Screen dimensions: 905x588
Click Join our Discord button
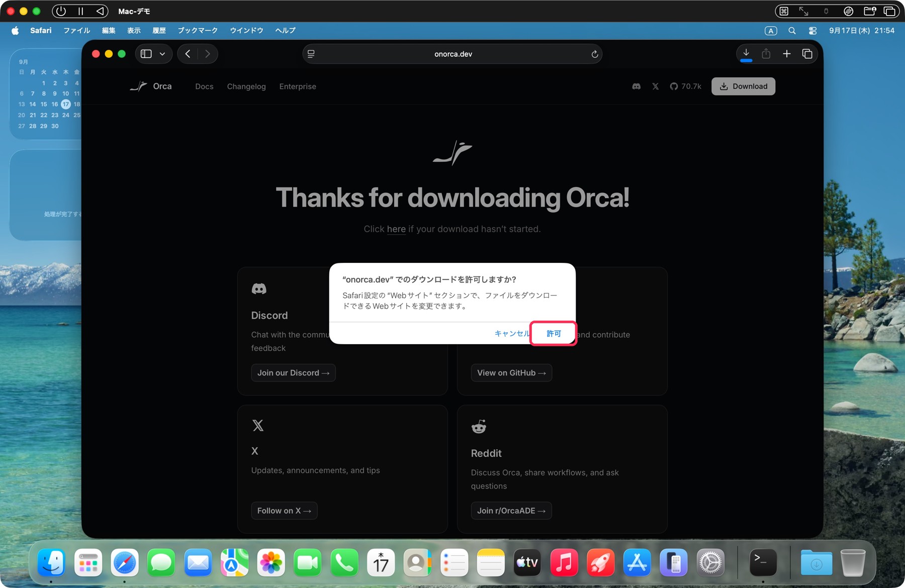coord(293,373)
